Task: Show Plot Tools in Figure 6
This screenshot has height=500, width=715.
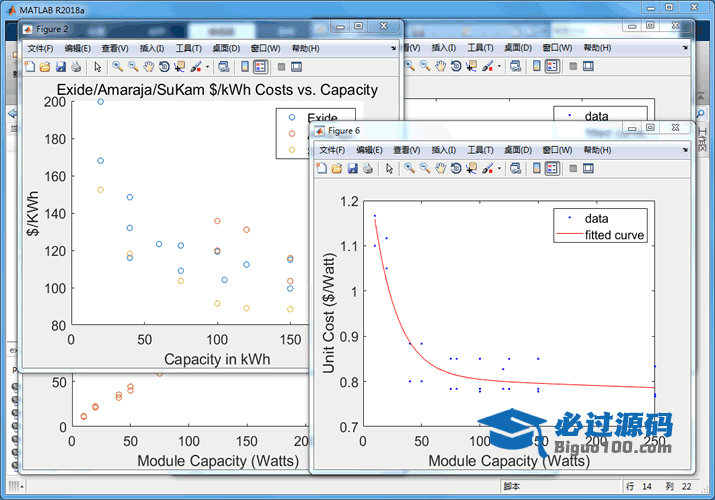Action: click(588, 169)
